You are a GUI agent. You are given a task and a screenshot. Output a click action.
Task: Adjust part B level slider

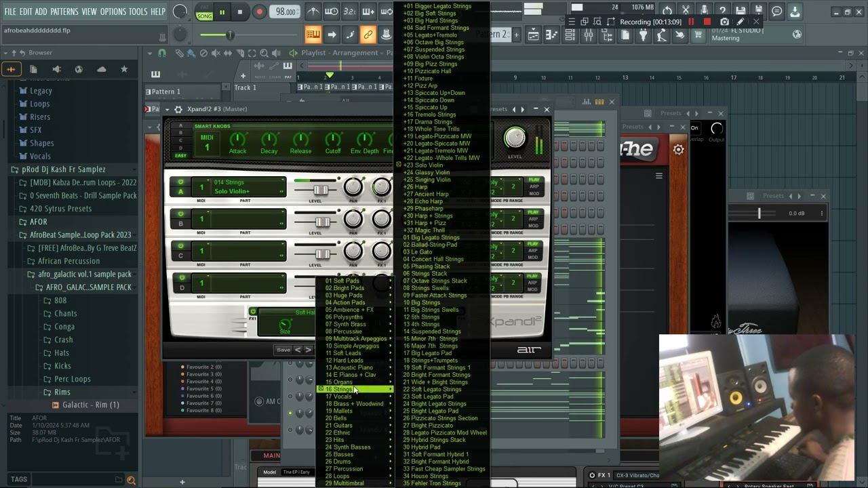coord(323,222)
